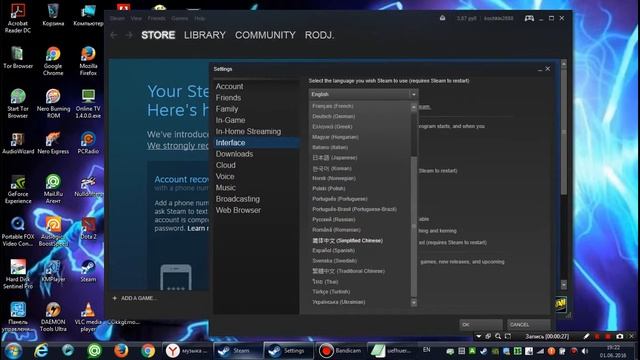Open the In-Home Streaming settings category
The height and width of the screenshot is (360, 640).
point(248,131)
